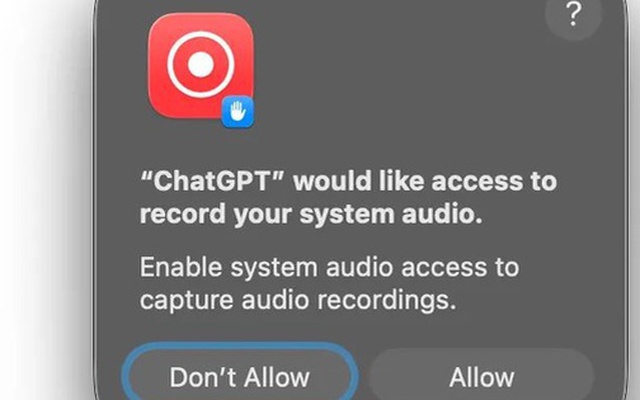Viewport: 640px width, 400px height.
Task: Deny audio access with Don't Allow
Action: coord(239,377)
